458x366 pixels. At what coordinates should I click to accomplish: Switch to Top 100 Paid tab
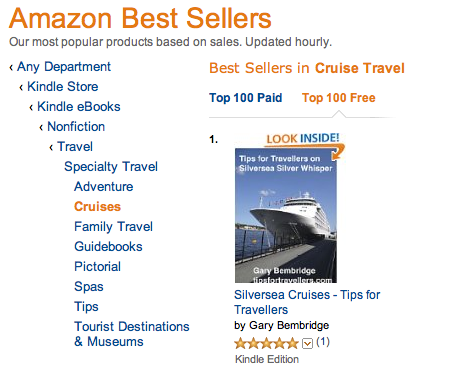[x=246, y=98]
